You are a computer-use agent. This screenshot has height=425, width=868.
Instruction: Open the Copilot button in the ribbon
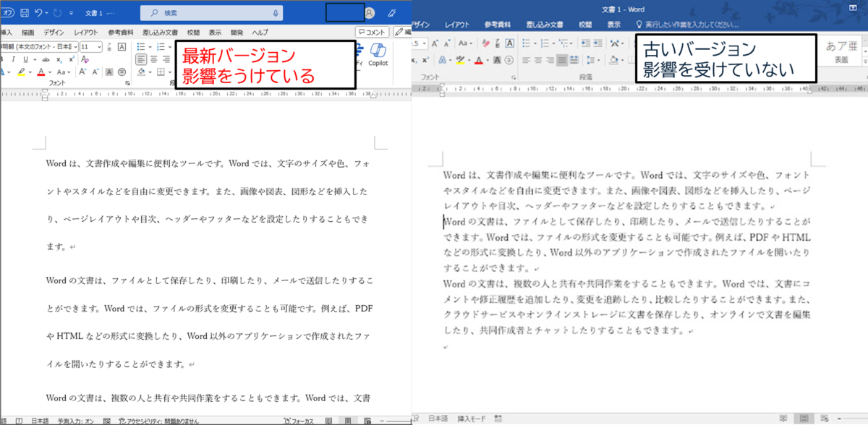[378, 54]
